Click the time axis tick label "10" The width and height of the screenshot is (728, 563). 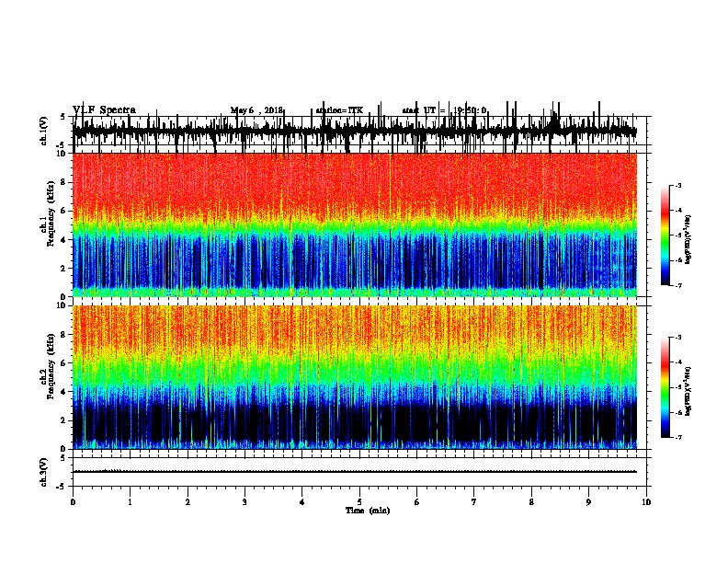(646, 502)
